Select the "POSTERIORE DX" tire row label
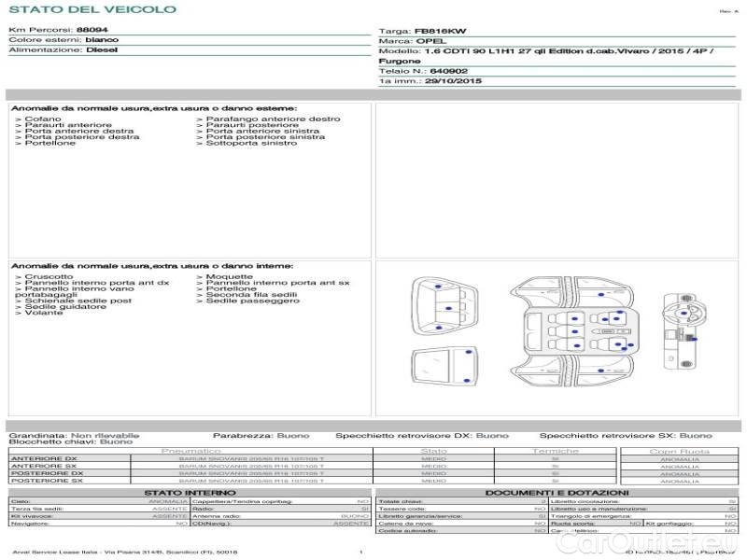 coord(48,474)
